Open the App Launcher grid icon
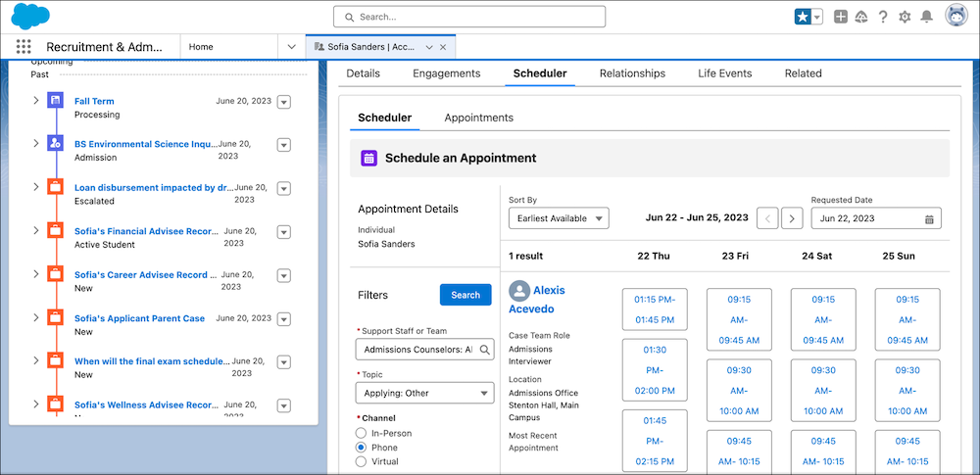 coord(24,47)
